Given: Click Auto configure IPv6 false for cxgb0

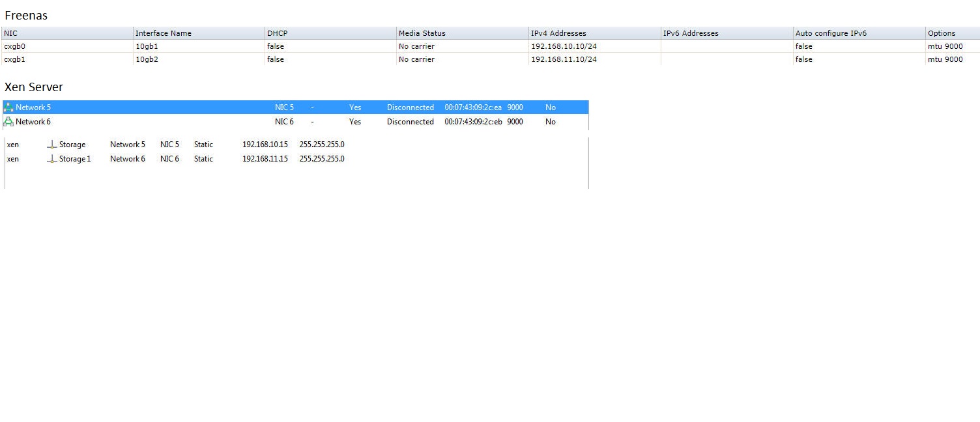Looking at the screenshot, I should 804,46.
